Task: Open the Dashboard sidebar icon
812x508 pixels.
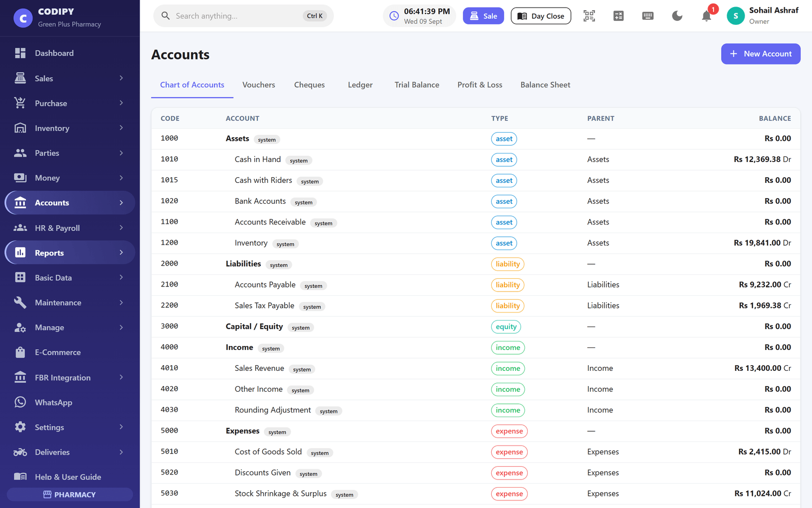Action: click(x=20, y=53)
